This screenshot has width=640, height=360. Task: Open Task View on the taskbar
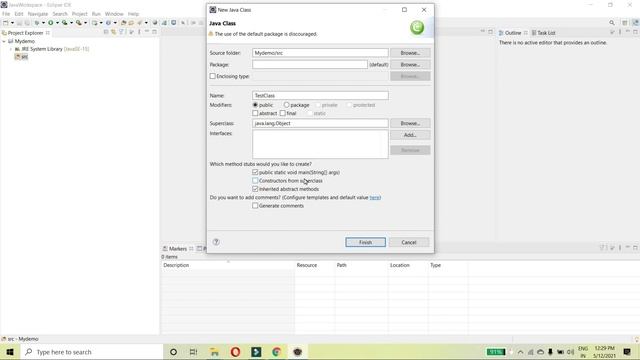[x=193, y=352]
